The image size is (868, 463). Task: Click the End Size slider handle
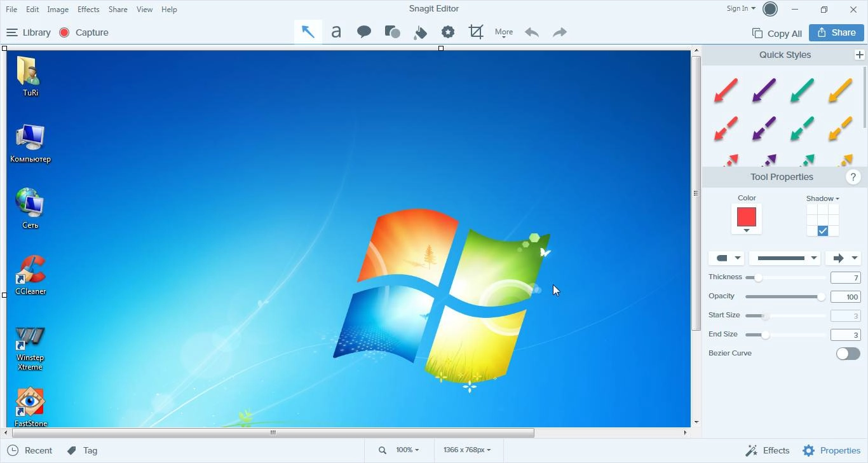[x=765, y=335]
